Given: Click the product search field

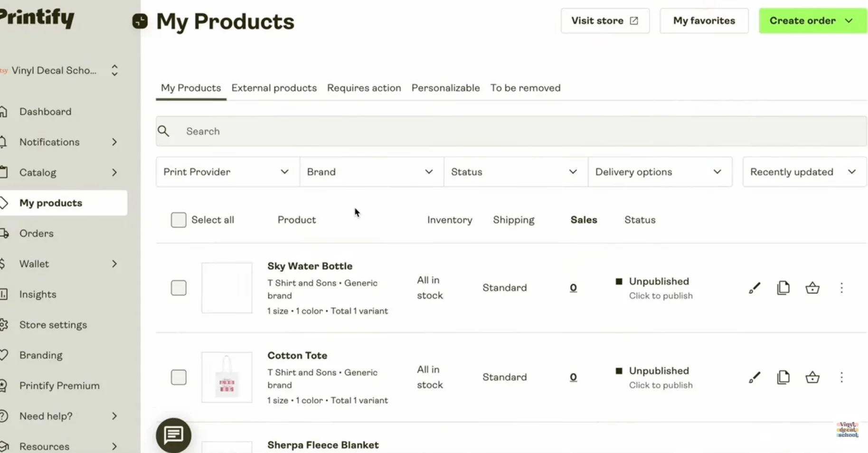Looking at the screenshot, I should (x=511, y=131).
